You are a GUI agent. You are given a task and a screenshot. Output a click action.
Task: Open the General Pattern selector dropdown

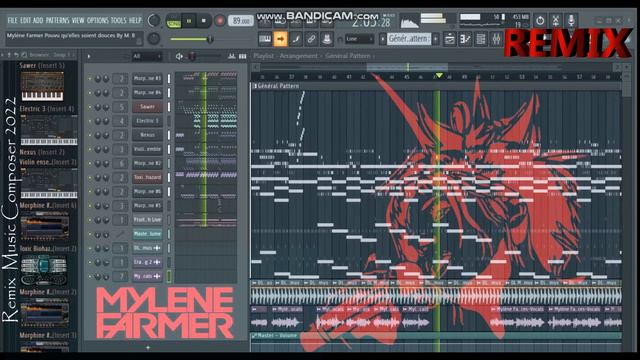pyautogui.click(x=409, y=39)
